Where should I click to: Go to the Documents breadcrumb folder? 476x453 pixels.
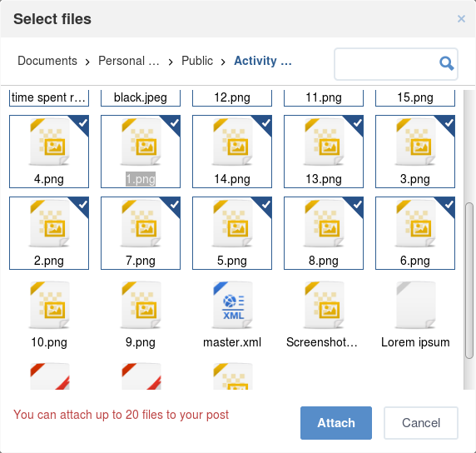pyautogui.click(x=47, y=61)
